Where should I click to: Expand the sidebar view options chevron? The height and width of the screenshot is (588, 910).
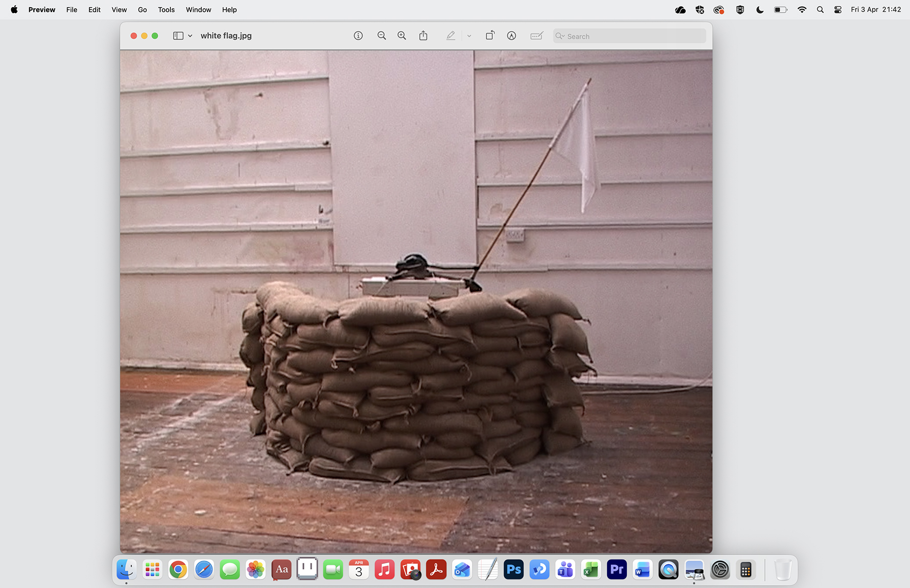tap(190, 36)
